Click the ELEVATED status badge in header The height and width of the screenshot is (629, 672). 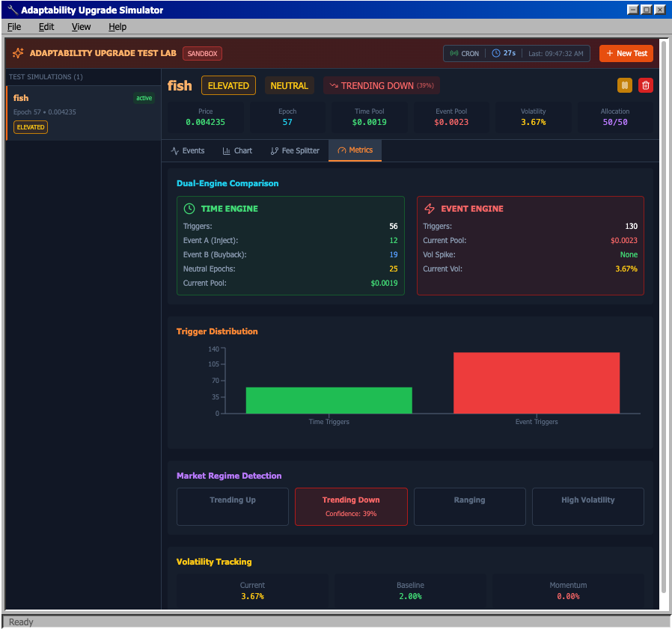pos(228,86)
